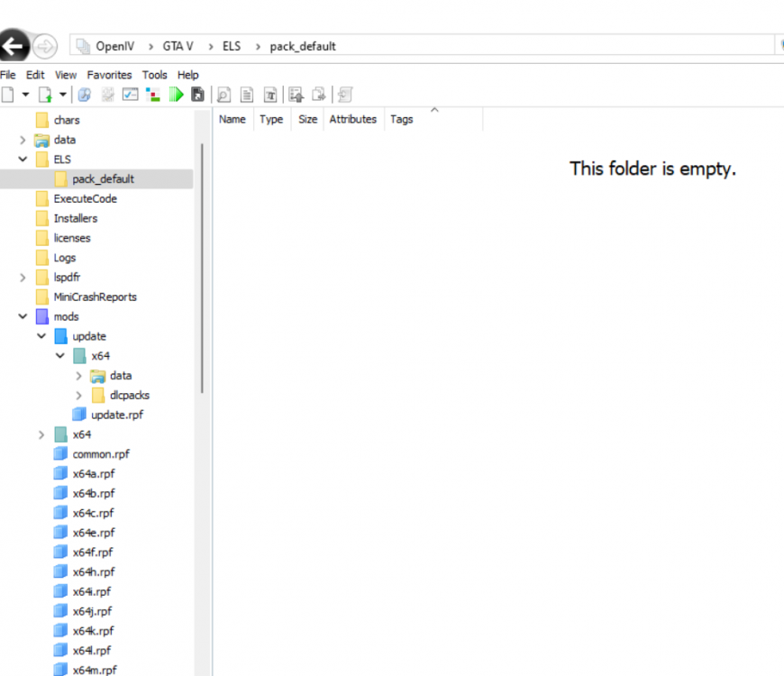
Task: Expand the dlcpacks folder node
Action: [78, 396]
